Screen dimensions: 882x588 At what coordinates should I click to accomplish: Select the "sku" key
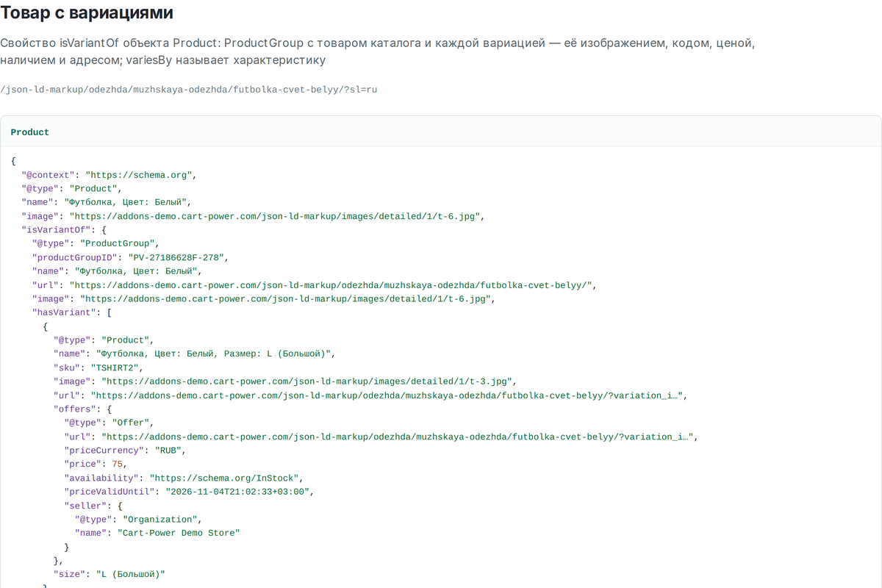[67, 368]
